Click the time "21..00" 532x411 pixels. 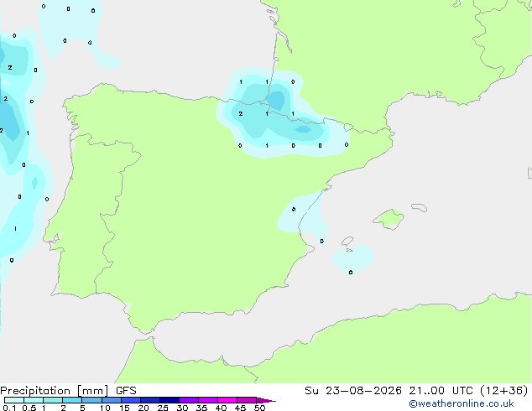[427, 391]
